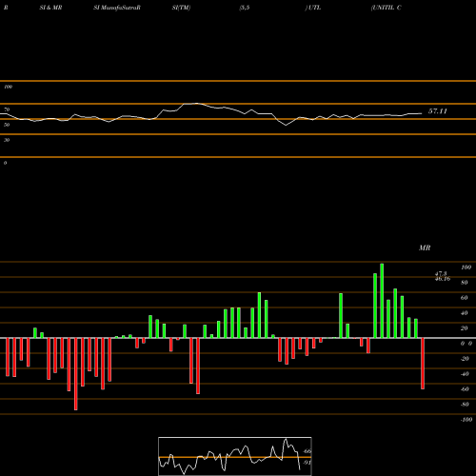476x476 pixels.
Task: Click the last red bar at chart end
Action: pyautogui.click(x=423, y=364)
